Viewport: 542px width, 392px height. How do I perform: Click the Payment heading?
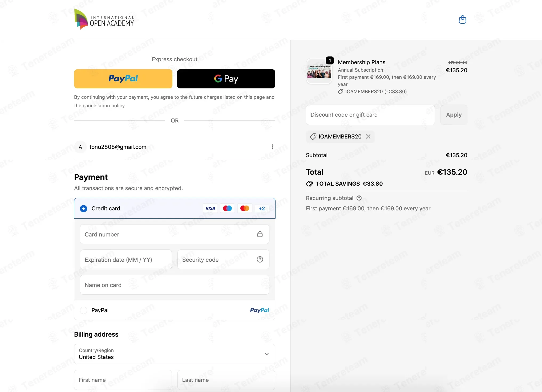tap(91, 177)
